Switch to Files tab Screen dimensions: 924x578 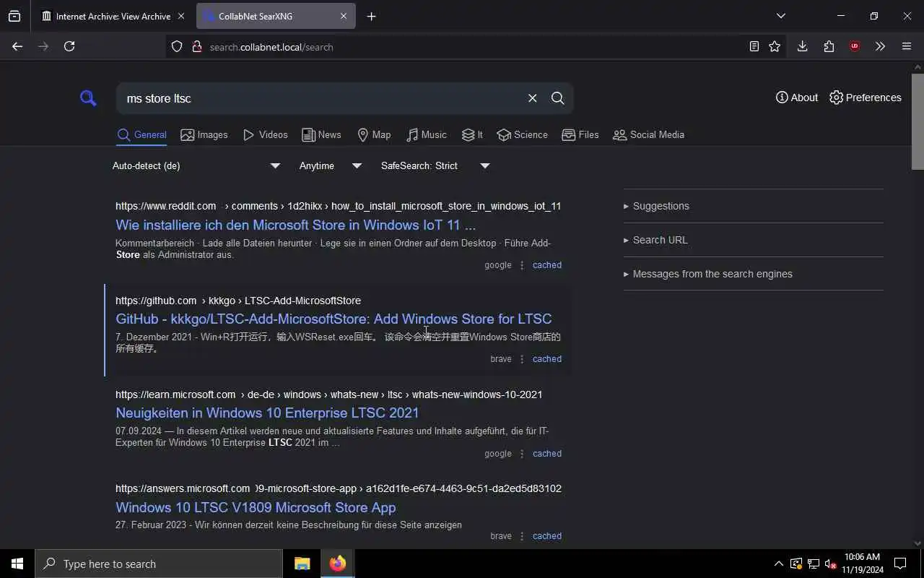click(x=580, y=135)
